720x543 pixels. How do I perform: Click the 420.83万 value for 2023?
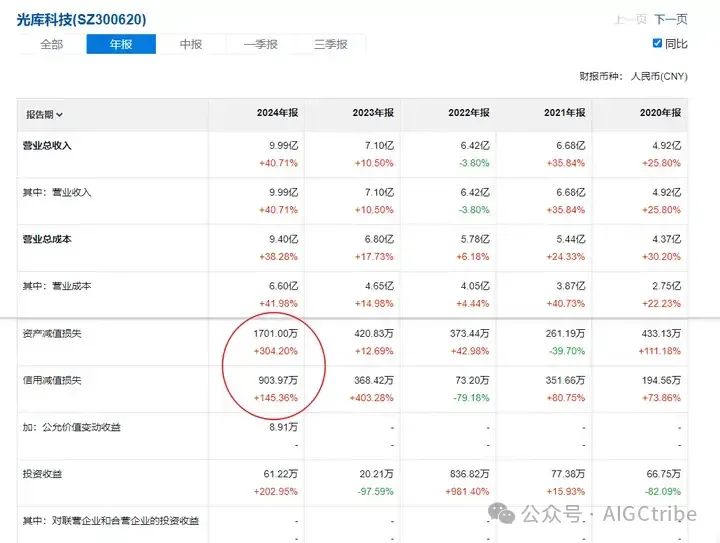point(374,334)
